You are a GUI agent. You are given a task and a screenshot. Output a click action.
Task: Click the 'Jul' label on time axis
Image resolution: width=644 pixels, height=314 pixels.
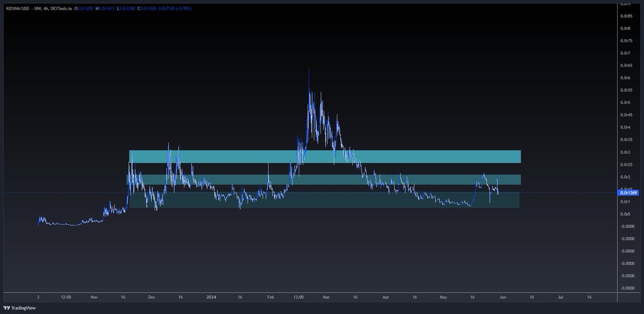tap(560, 296)
